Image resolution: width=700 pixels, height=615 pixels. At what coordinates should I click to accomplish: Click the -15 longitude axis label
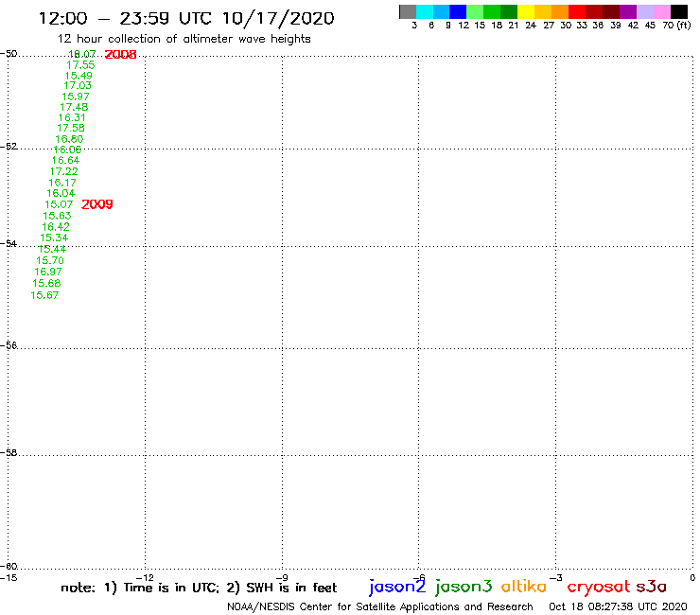(9, 578)
